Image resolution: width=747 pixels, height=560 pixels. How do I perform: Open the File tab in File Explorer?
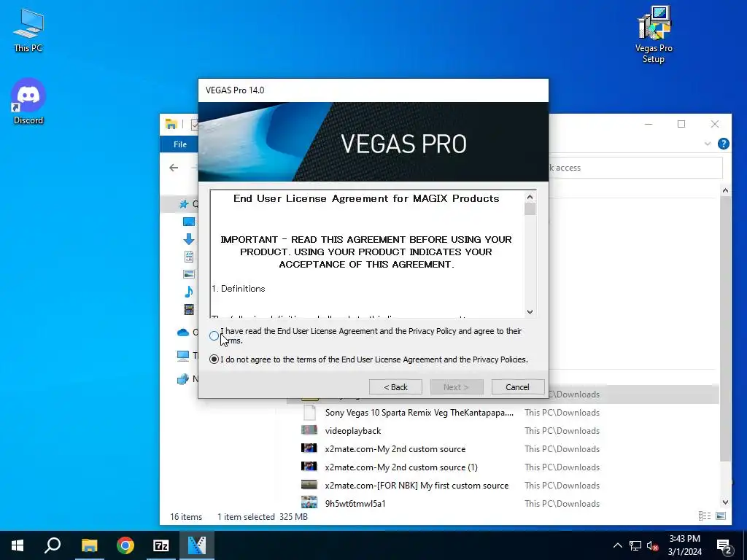pos(180,144)
